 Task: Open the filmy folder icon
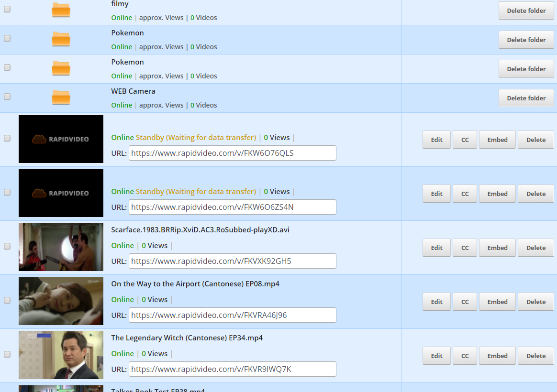coord(61,10)
